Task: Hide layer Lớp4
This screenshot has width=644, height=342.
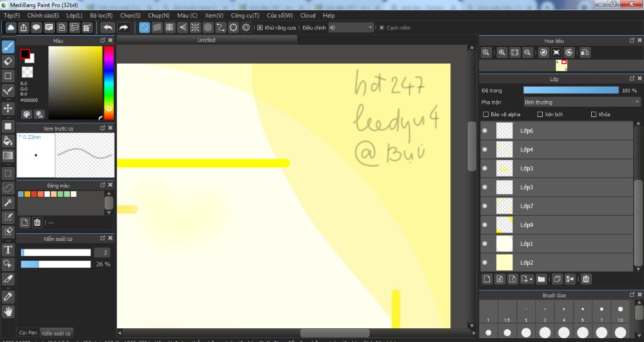Action: 485,150
